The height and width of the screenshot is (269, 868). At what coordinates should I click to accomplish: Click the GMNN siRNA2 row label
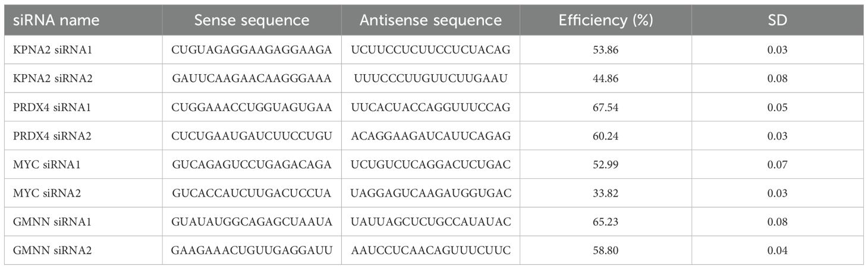52,250
